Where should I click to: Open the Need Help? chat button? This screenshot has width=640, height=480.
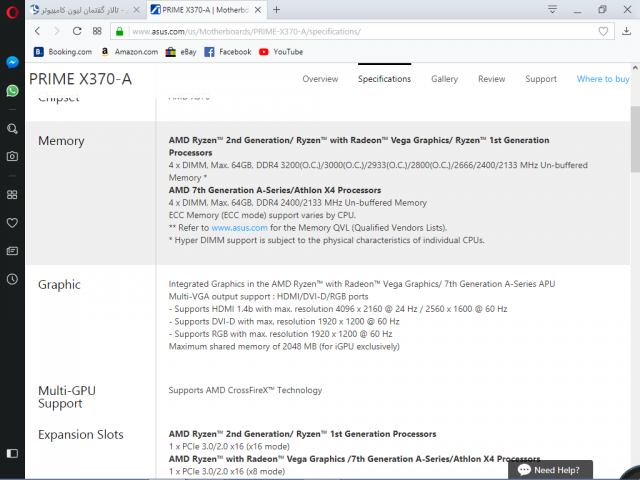point(550,470)
